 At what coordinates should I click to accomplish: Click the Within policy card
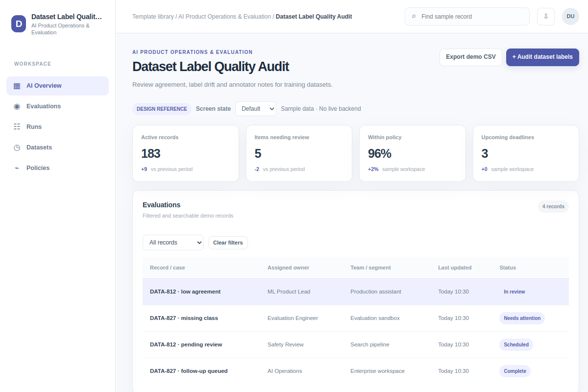(x=413, y=153)
